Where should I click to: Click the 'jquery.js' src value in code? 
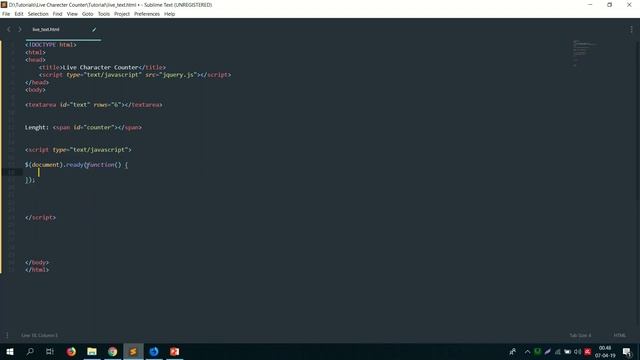(x=179, y=75)
